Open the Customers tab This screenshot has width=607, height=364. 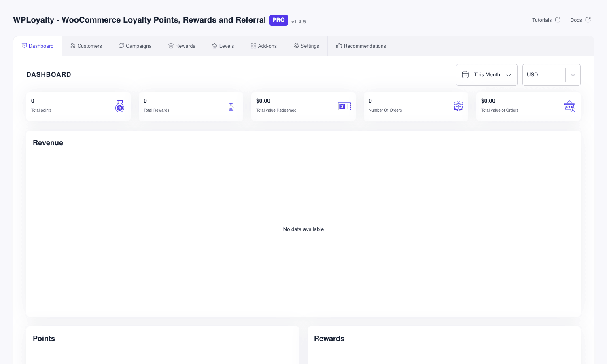[x=86, y=46]
